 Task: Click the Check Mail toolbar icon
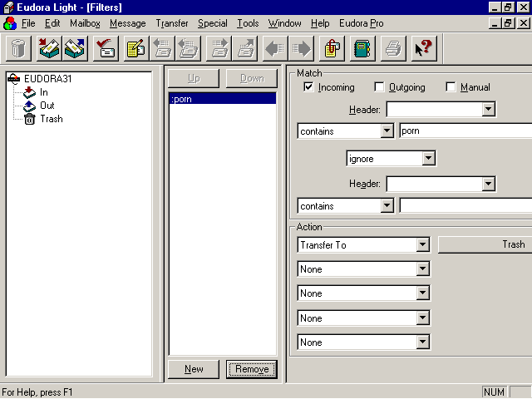[106, 48]
